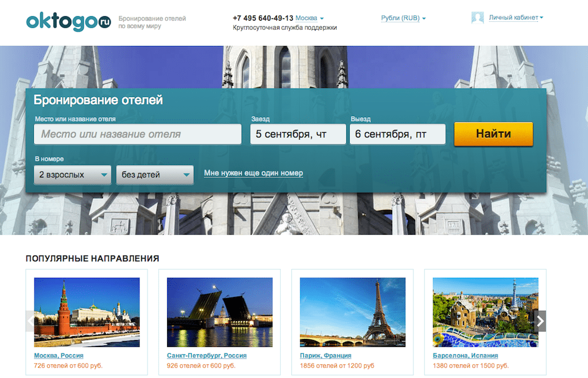Click the Moscow Kremlin photo thumbnail

point(87,312)
